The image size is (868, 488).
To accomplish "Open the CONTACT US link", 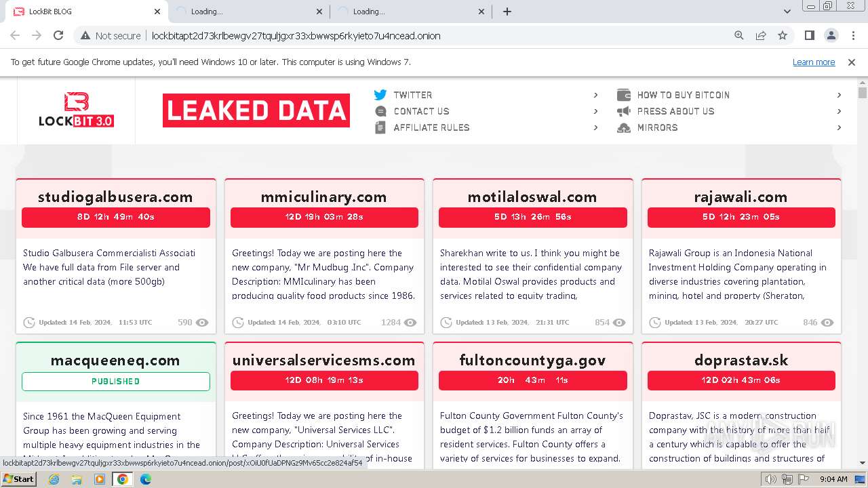I will [421, 111].
